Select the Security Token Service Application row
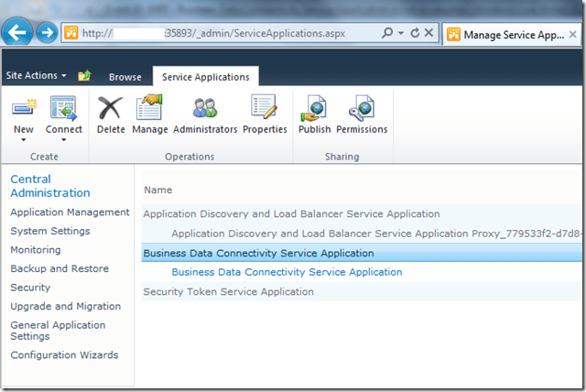586x392 pixels. (x=228, y=291)
